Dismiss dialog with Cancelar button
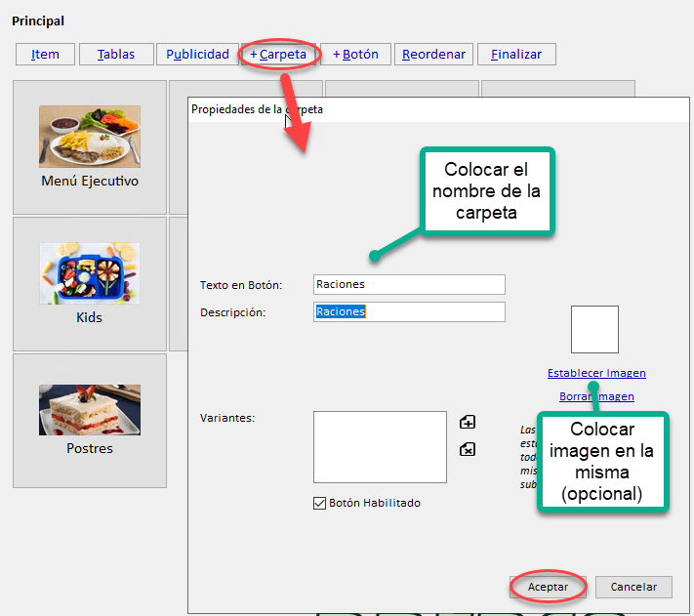 pos(633,587)
